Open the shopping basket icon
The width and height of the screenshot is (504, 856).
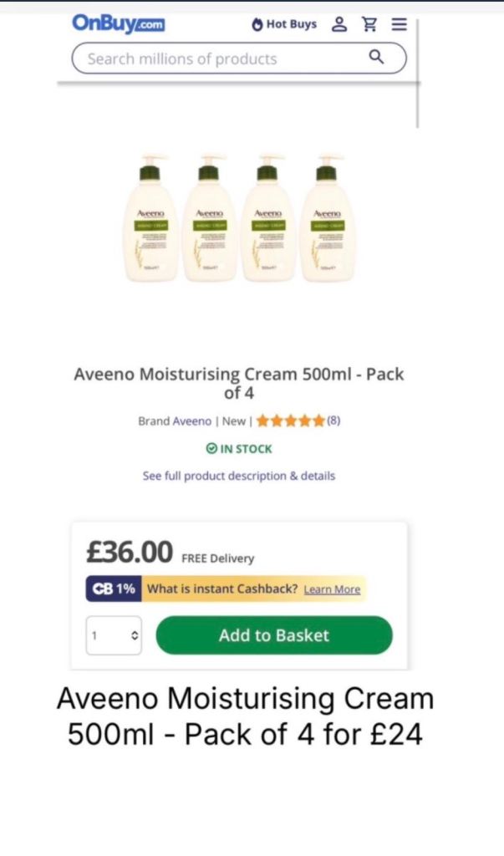369,24
